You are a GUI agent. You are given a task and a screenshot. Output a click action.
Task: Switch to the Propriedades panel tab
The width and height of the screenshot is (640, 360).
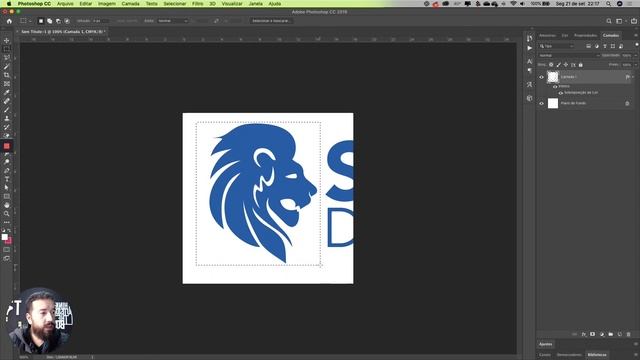(585, 36)
